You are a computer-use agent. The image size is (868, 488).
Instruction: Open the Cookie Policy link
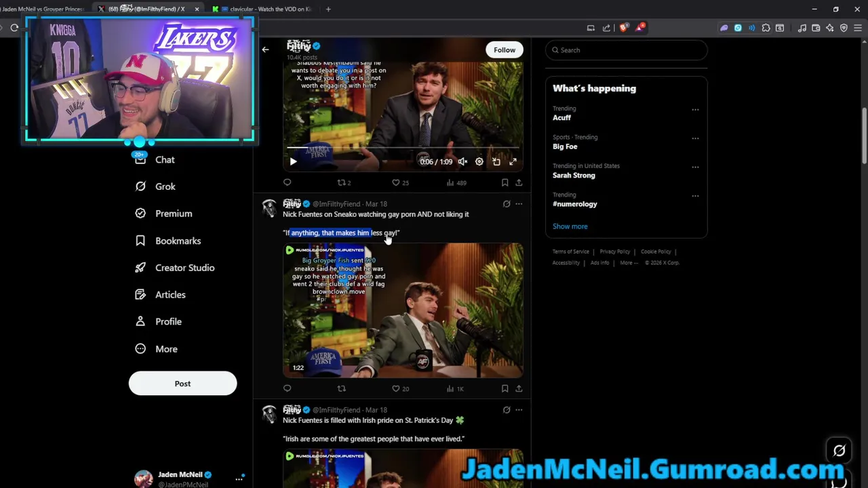[656, 251]
